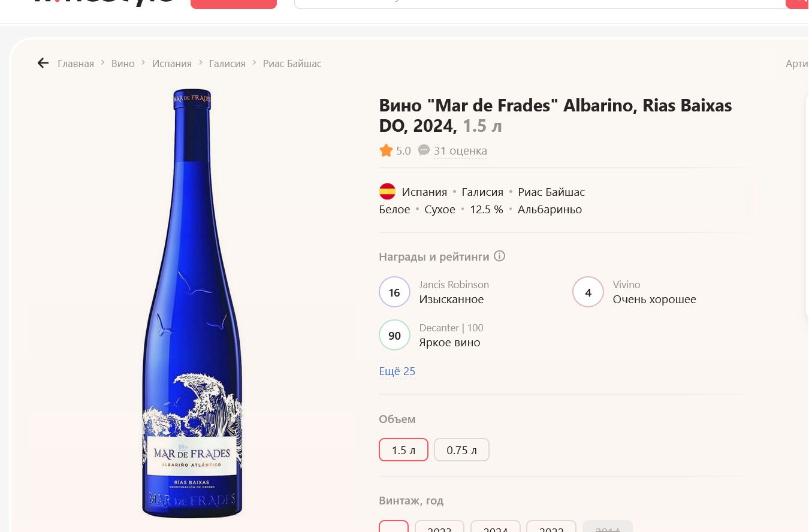Screen dimensions: 809x532
Task: Go to Главная in the breadcrumbs
Action: 76,64
